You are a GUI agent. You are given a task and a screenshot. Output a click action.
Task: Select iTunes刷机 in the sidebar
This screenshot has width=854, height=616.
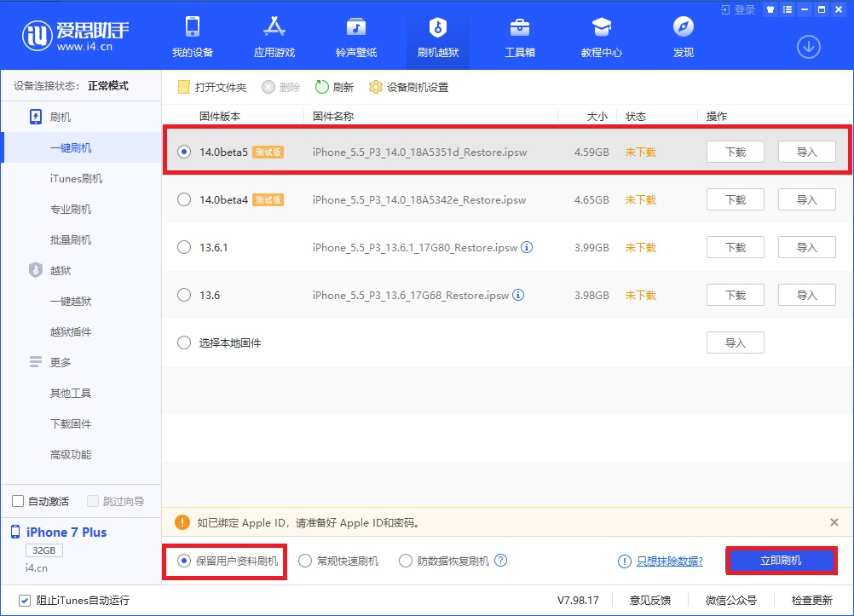(x=76, y=179)
